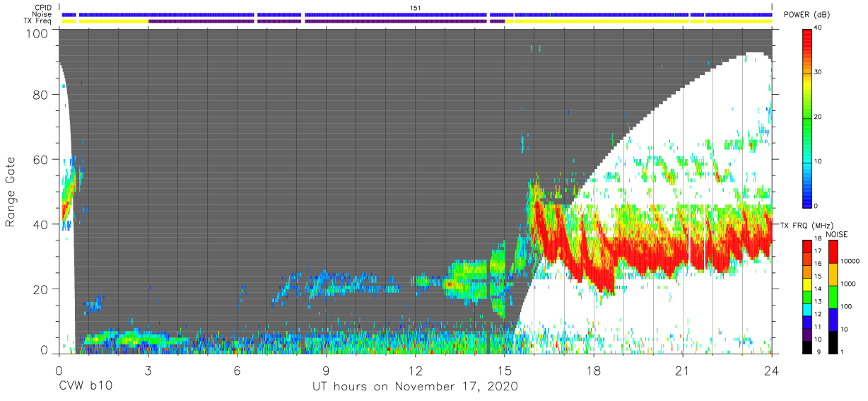Click the 24 tick on UT hours axis
The height and width of the screenshot is (401, 868).
pyautogui.click(x=771, y=370)
